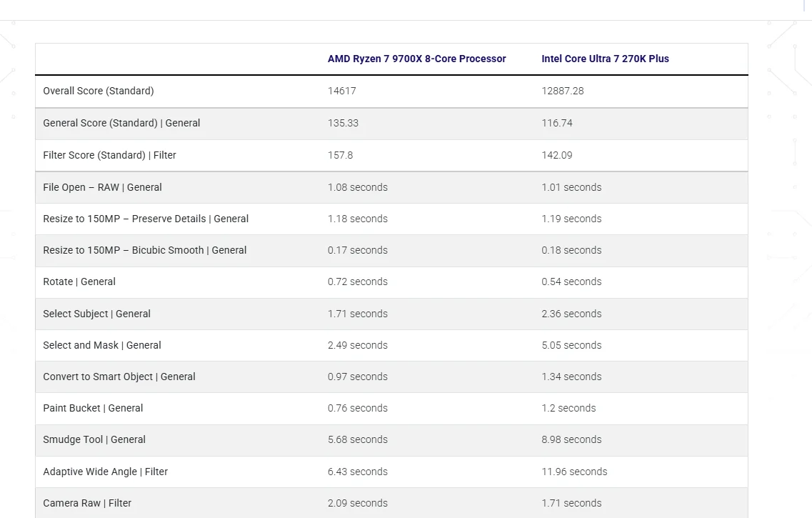This screenshot has width=812, height=518.
Task: Click the 2.09 seconds cell
Action: click(x=357, y=503)
